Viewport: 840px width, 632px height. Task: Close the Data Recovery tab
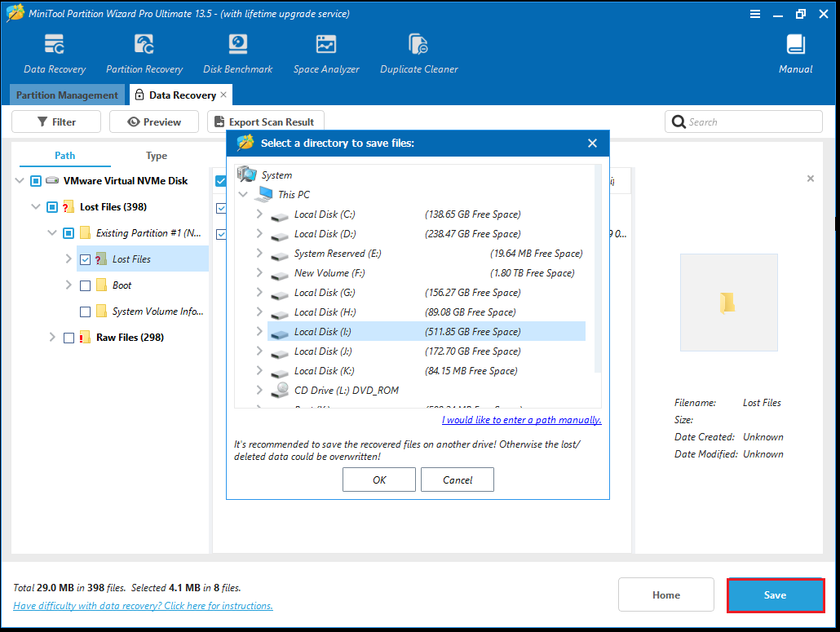pyautogui.click(x=223, y=95)
